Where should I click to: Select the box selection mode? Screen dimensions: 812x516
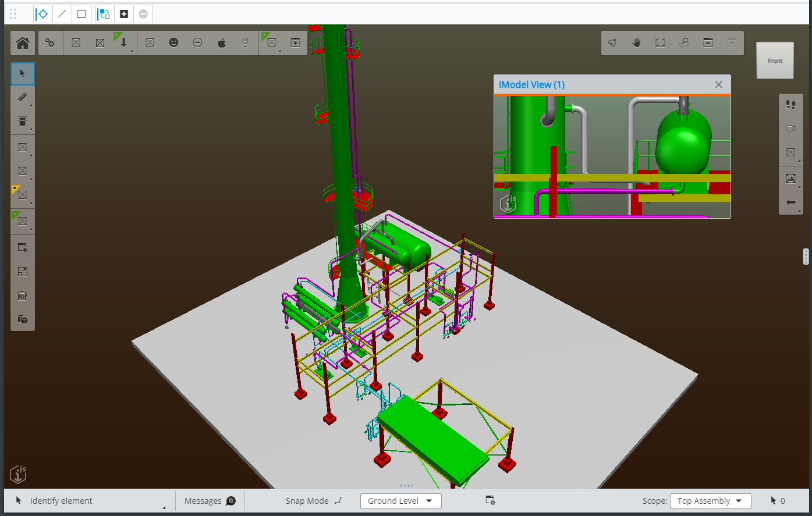tap(81, 14)
